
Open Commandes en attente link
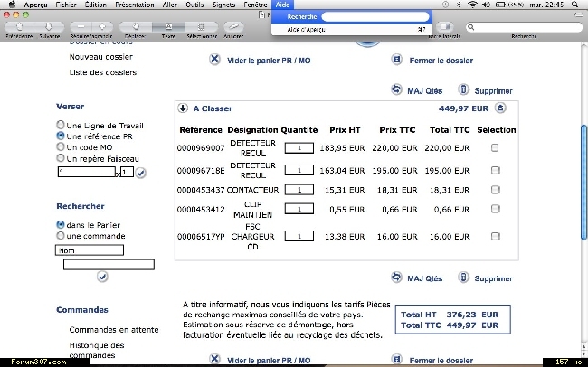coord(114,330)
